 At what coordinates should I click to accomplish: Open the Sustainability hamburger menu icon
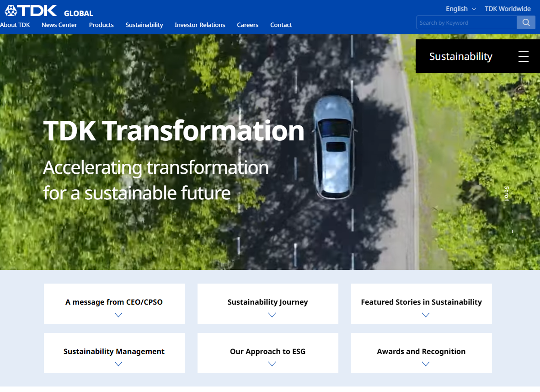click(524, 56)
